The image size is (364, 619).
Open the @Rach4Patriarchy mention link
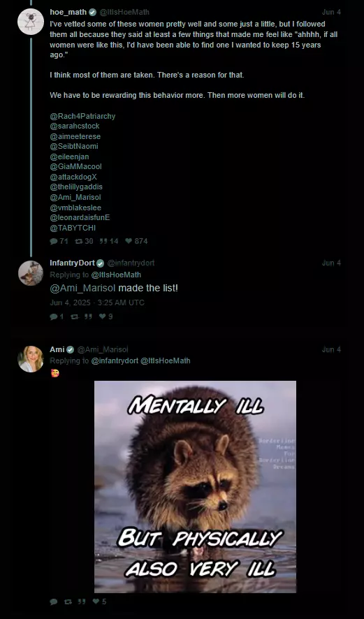tap(82, 116)
